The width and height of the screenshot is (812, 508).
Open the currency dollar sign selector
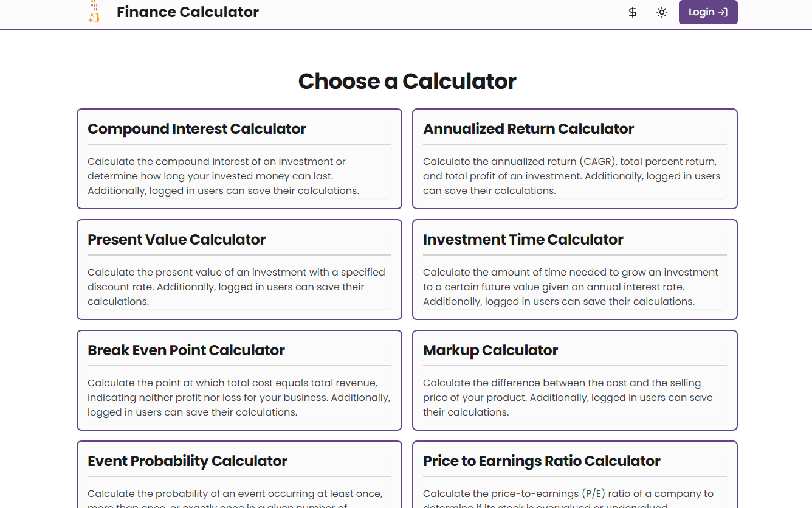point(633,12)
